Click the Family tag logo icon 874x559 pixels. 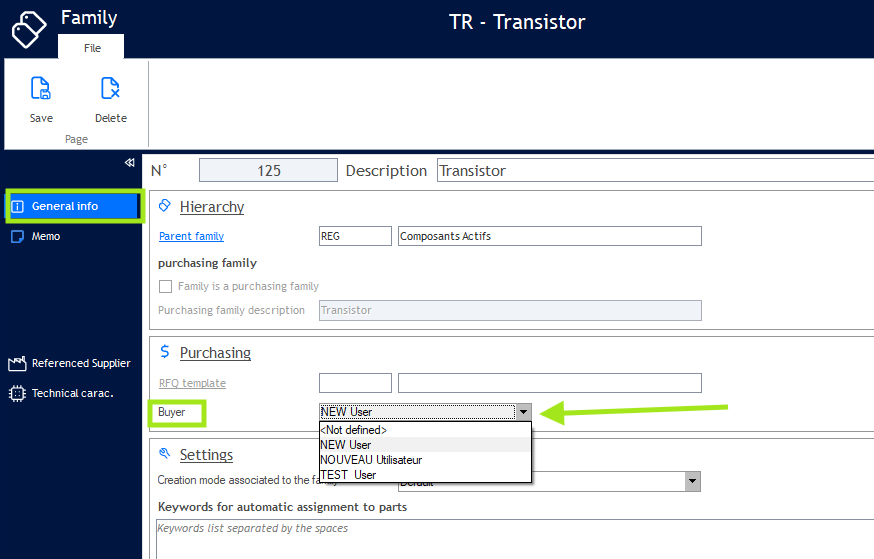click(x=29, y=28)
